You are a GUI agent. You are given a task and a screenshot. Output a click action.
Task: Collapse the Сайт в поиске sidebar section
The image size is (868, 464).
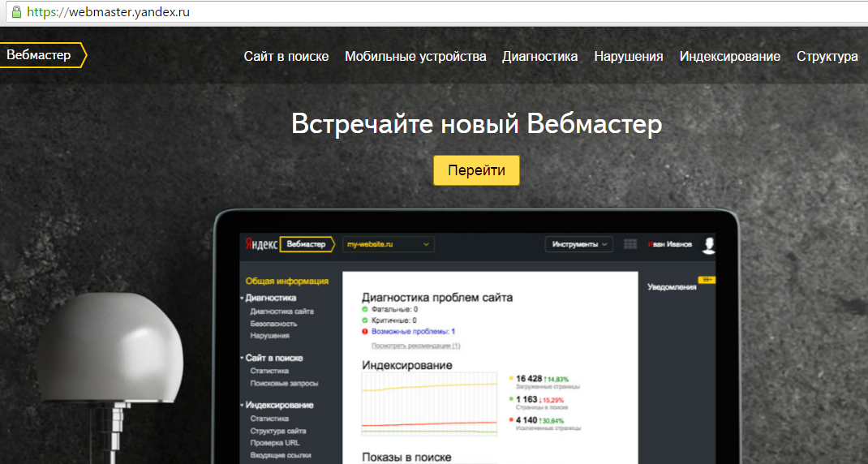(x=274, y=358)
